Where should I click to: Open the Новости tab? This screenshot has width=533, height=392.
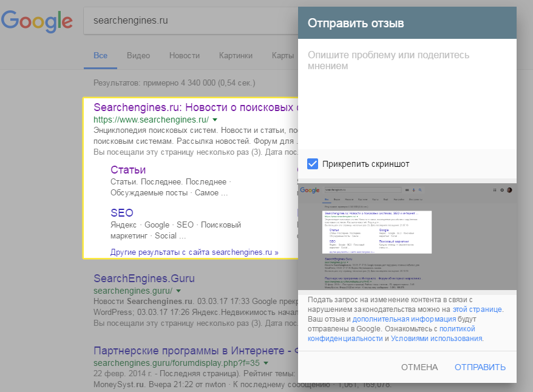(x=185, y=56)
